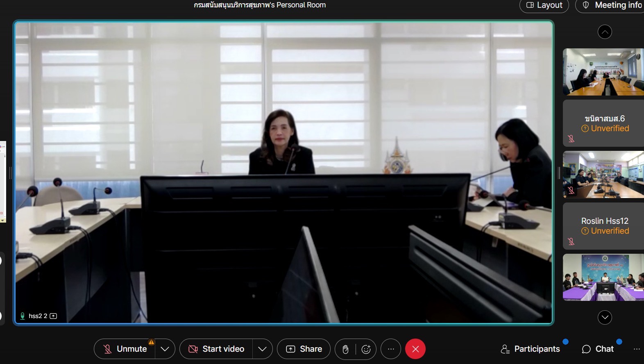Expand video options arrow next to Start video
The image size is (644, 364).
coord(262,349)
